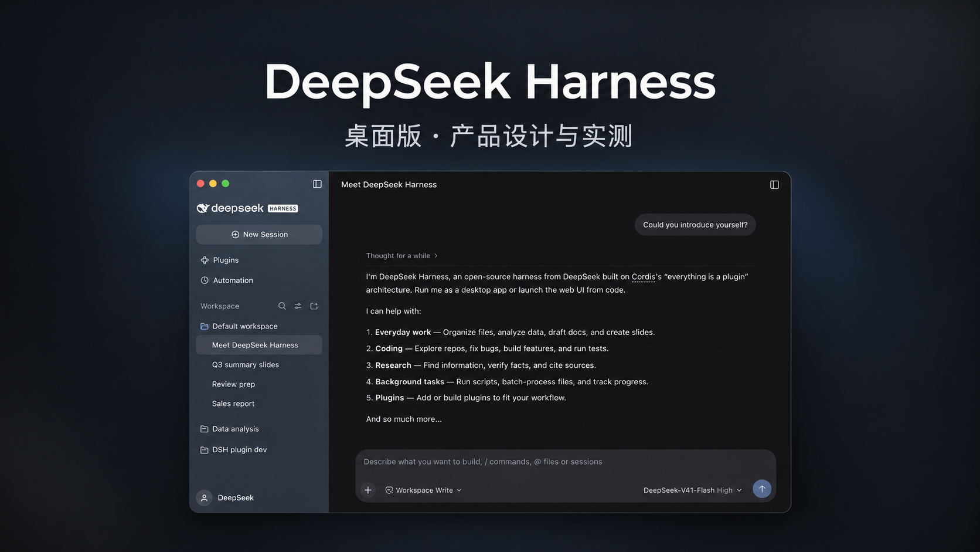Collapse the left sidebar with panel icon
Screen dimensions: 980x552
coord(317,184)
